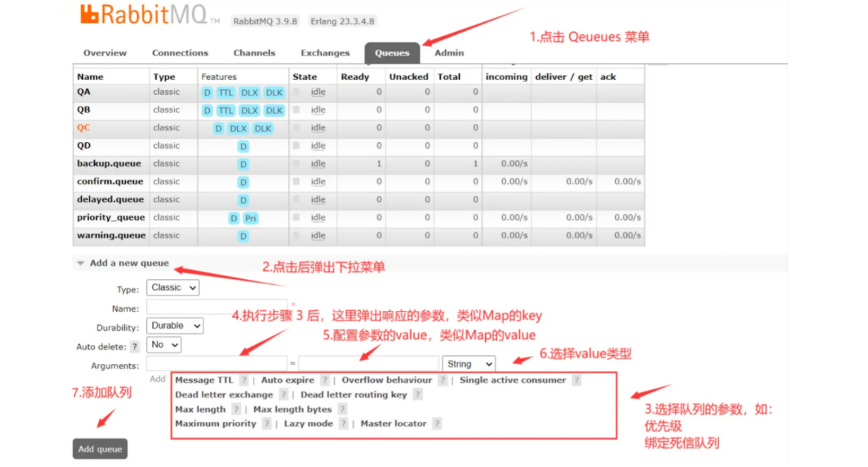Open the warning.queue link

pyautogui.click(x=111, y=235)
